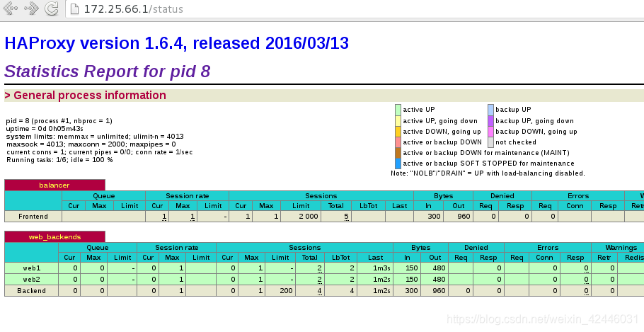Image resolution: width=644 pixels, height=332 pixels.
Task: Open the web_backends proxy link
Action: tap(54, 237)
